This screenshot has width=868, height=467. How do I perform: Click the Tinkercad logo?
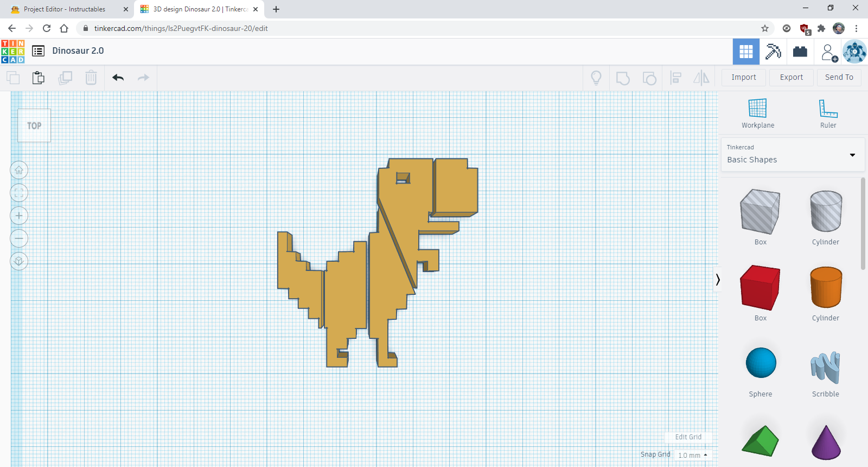[12, 52]
